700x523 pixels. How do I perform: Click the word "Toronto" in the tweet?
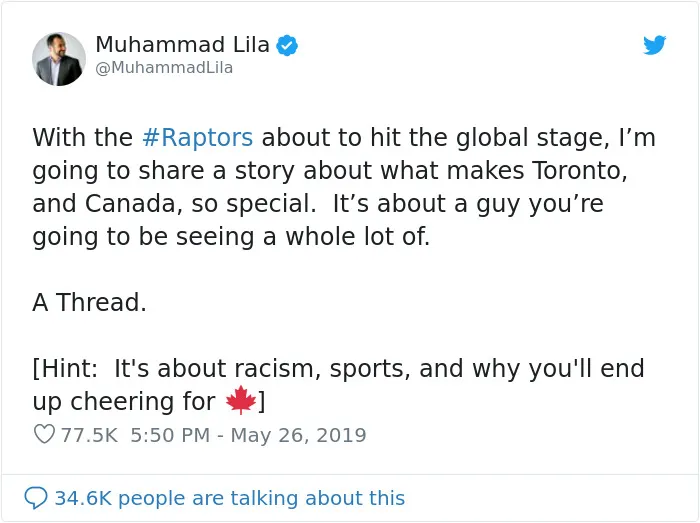tap(576, 170)
